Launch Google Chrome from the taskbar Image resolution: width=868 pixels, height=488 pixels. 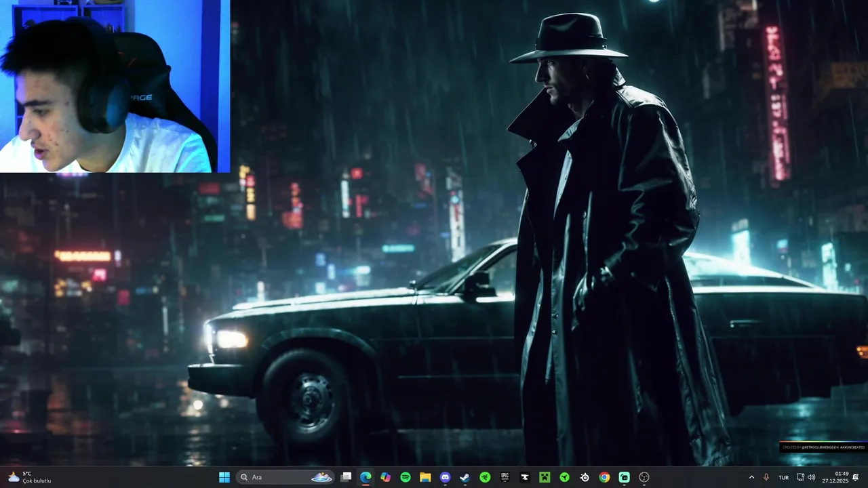(x=604, y=477)
